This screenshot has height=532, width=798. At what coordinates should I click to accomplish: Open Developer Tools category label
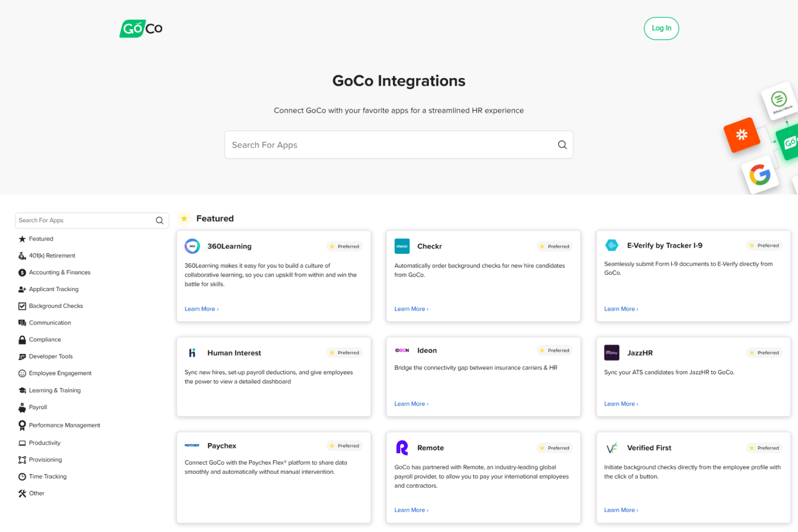51,357
